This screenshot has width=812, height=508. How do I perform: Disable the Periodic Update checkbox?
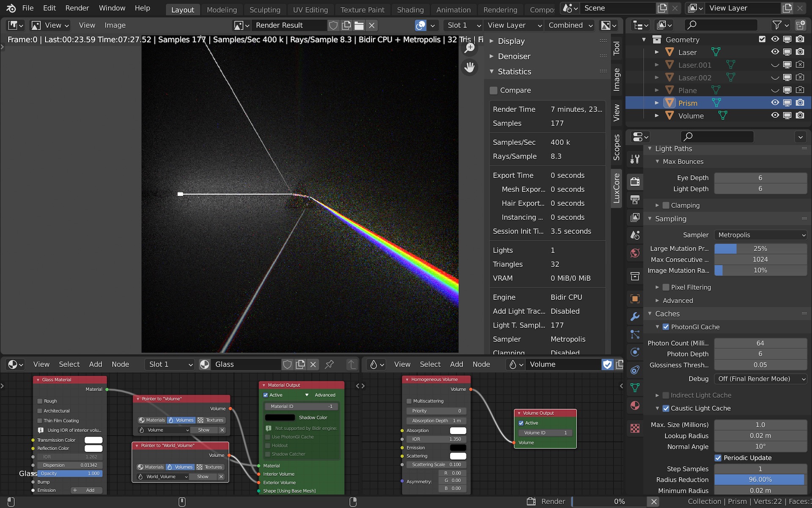coord(718,458)
